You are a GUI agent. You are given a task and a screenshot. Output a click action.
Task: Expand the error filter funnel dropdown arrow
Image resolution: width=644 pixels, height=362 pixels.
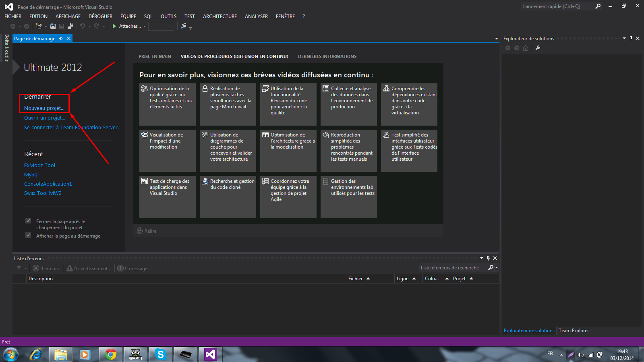coord(26,269)
